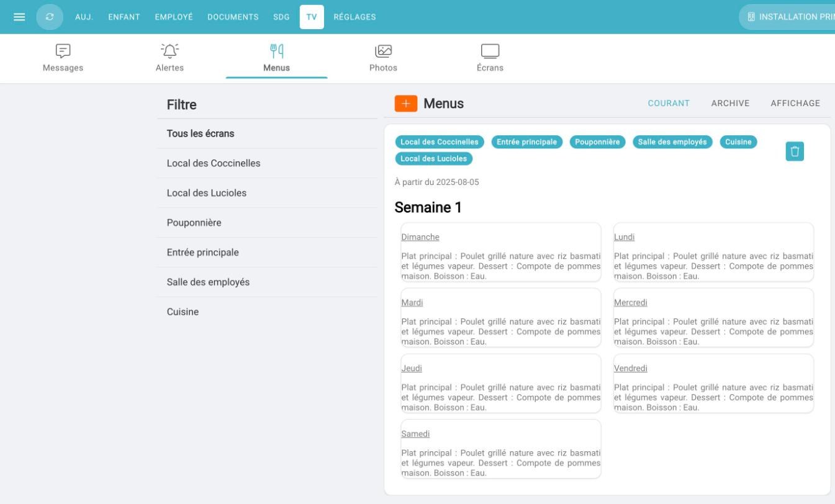Filter by Pouponnière
The width and height of the screenshot is (835, 504).
tap(268, 223)
